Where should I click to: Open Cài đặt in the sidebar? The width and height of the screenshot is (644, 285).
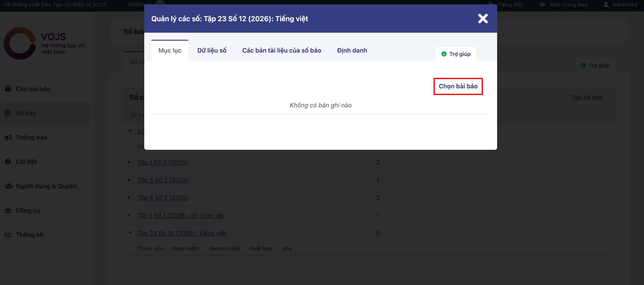pyautogui.click(x=26, y=162)
